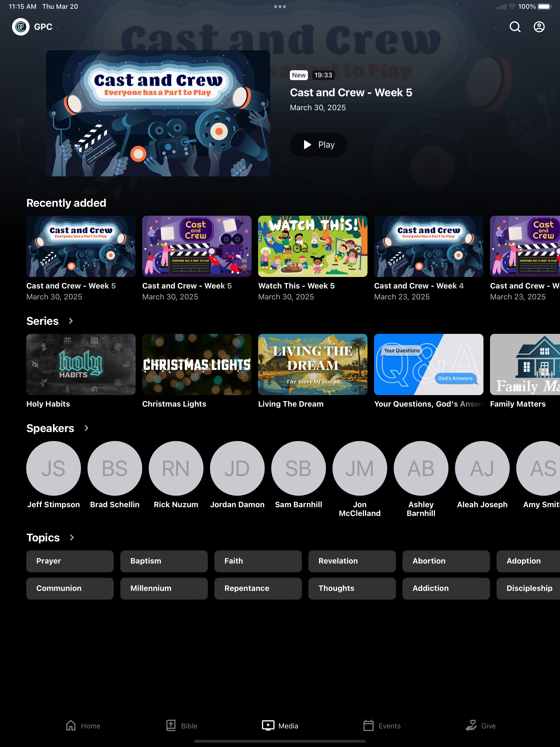The image size is (560, 747).
Task: Select the Prayer topic chip
Action: pos(70,561)
